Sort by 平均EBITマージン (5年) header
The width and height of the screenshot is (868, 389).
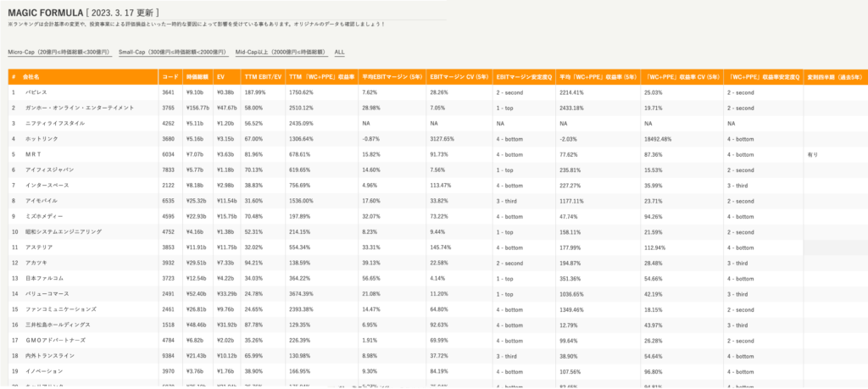pyautogui.click(x=392, y=77)
